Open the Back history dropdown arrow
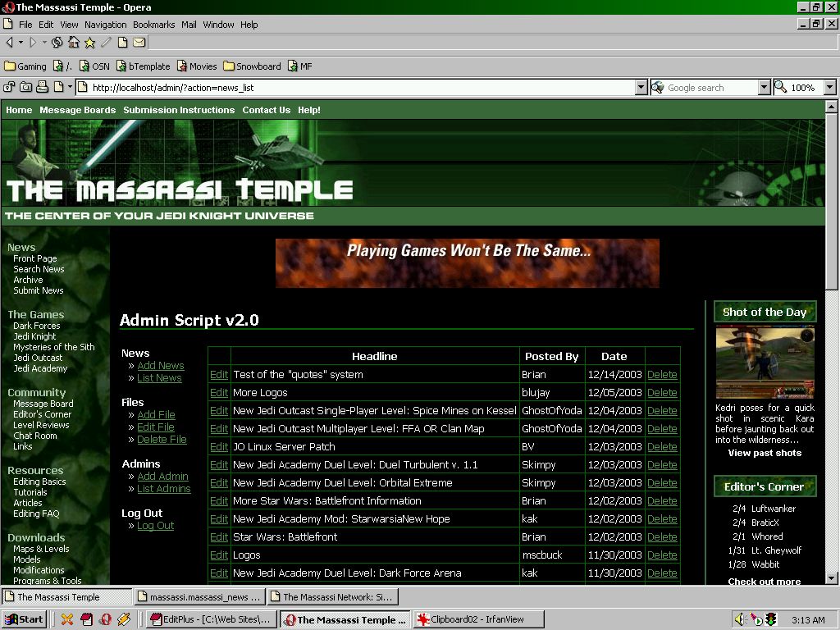The height and width of the screenshot is (630, 840). [21, 43]
